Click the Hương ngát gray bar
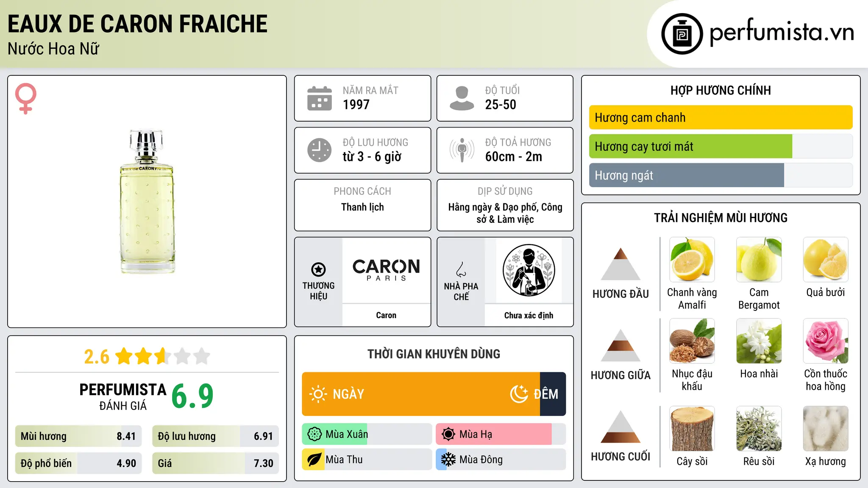Screen dimensions: 868x488 point(686,175)
